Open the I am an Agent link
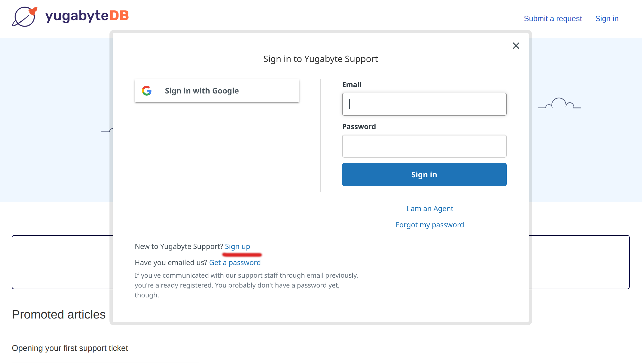Image resolution: width=642 pixels, height=364 pixels. pos(430,209)
